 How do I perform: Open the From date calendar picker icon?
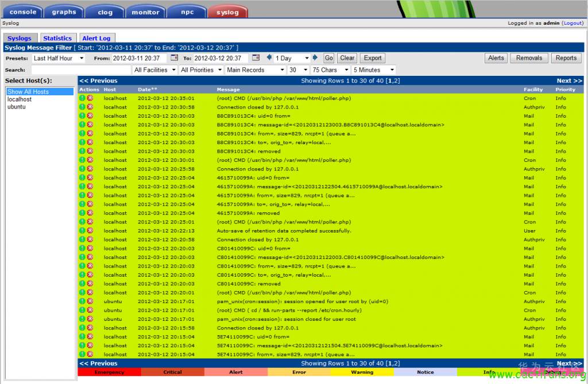click(x=175, y=58)
